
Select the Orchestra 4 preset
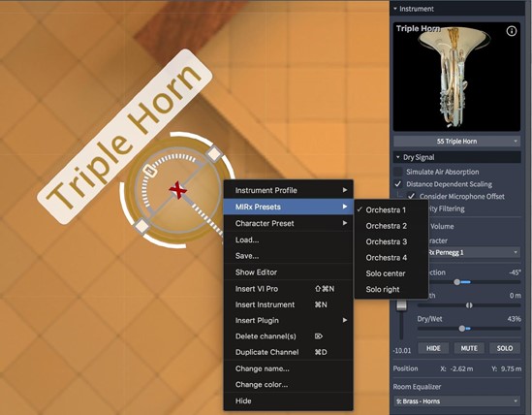click(x=391, y=258)
